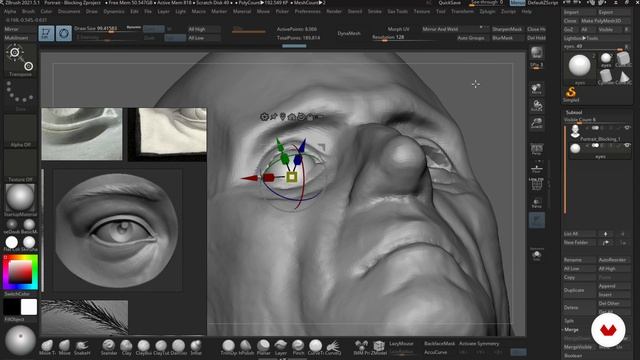Open the current brush thumbnail picker
The height and width of the screenshot is (360, 640).
click(20, 60)
